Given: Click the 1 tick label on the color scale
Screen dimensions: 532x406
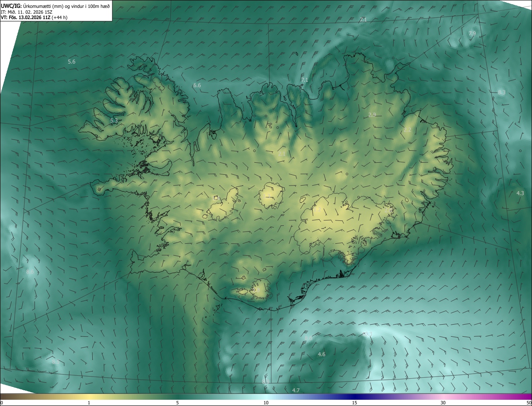Looking at the screenshot, I should pyautogui.click(x=89, y=403).
